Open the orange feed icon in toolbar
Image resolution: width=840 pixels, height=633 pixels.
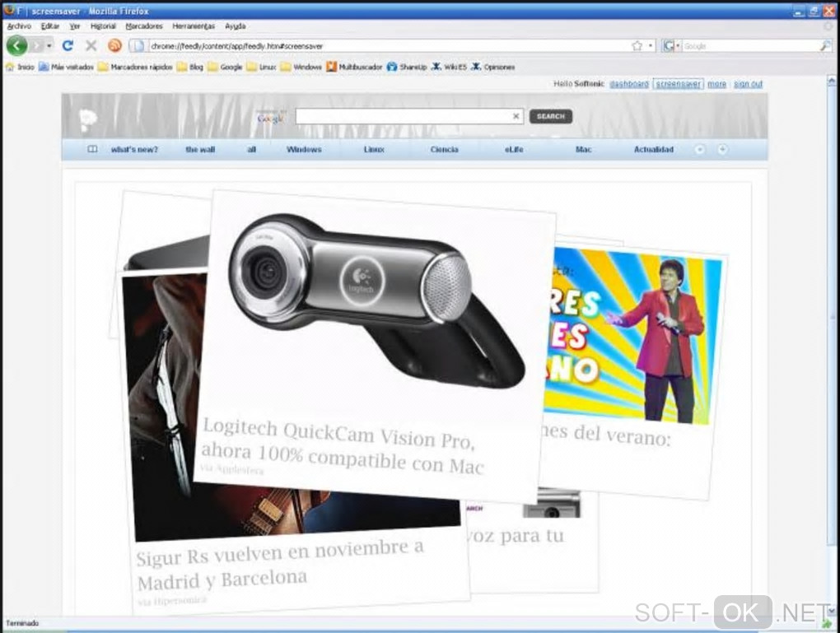114,45
